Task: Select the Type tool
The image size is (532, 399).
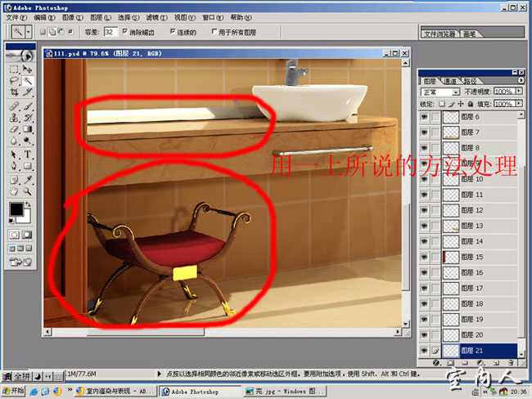Action: point(27,155)
